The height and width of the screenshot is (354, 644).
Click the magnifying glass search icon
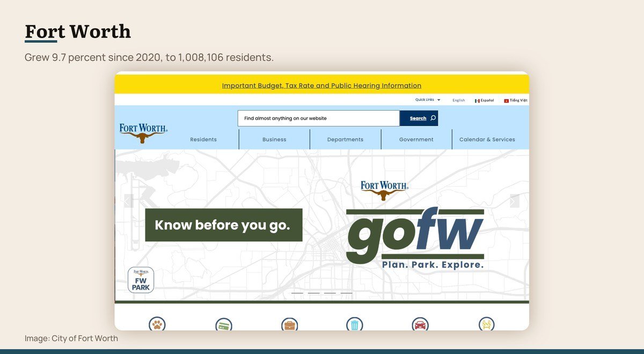click(x=433, y=118)
